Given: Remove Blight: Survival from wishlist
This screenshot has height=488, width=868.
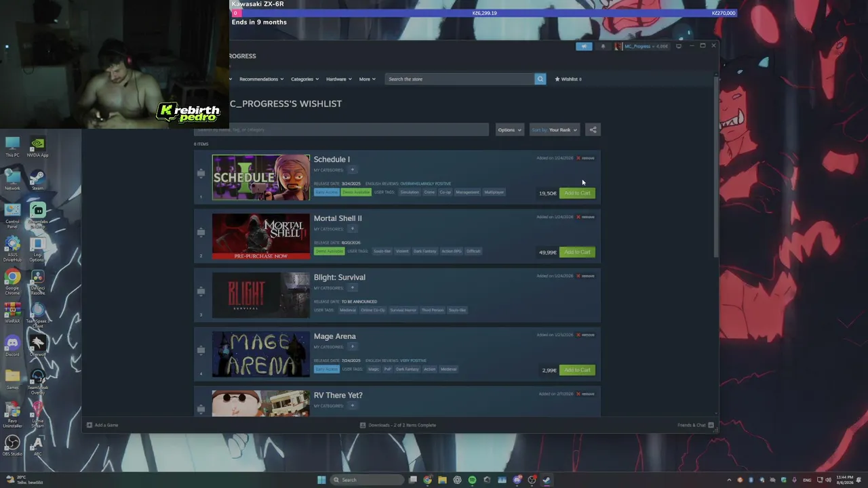Looking at the screenshot, I should [586, 277].
